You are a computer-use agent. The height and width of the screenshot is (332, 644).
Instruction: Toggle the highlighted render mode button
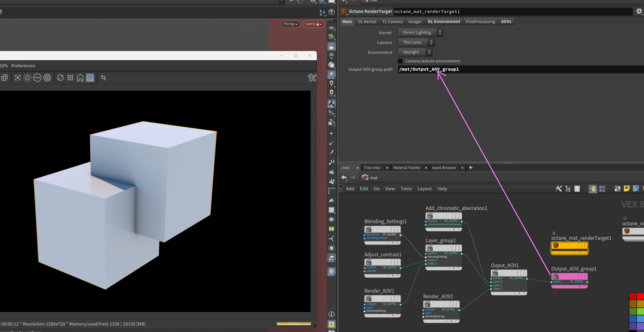tap(90, 78)
